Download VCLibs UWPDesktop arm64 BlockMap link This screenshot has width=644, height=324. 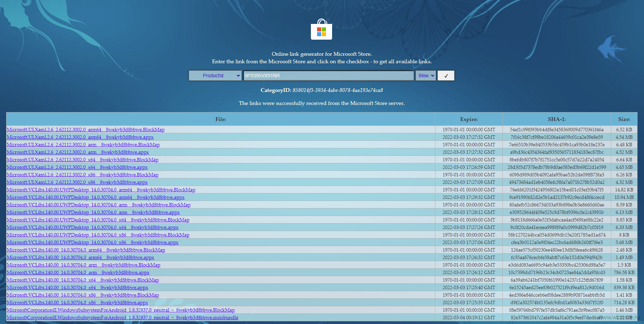101,190
